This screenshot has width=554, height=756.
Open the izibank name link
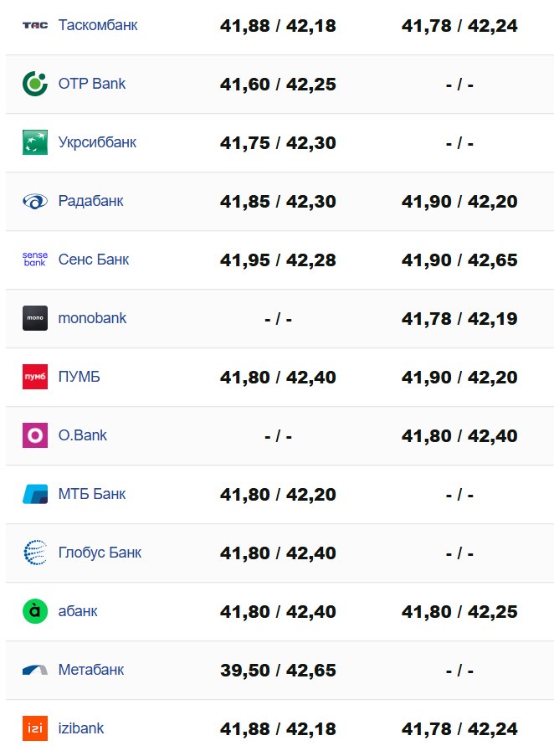pos(81,728)
